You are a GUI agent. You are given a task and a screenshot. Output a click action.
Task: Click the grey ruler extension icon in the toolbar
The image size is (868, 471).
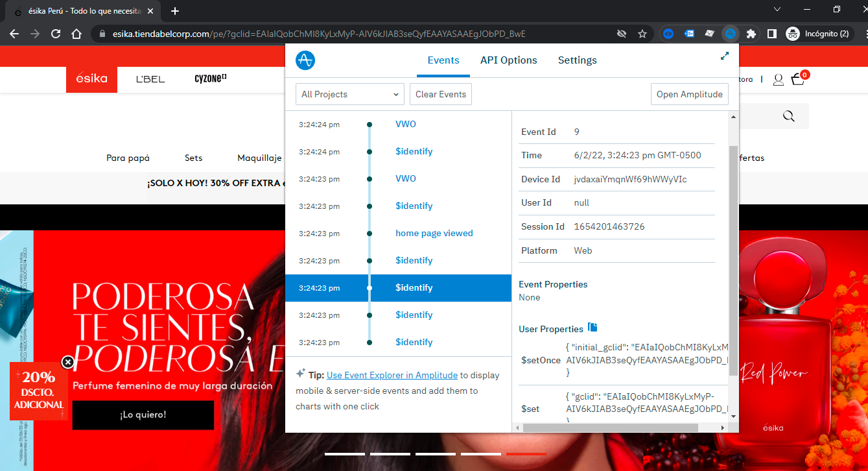[710, 34]
